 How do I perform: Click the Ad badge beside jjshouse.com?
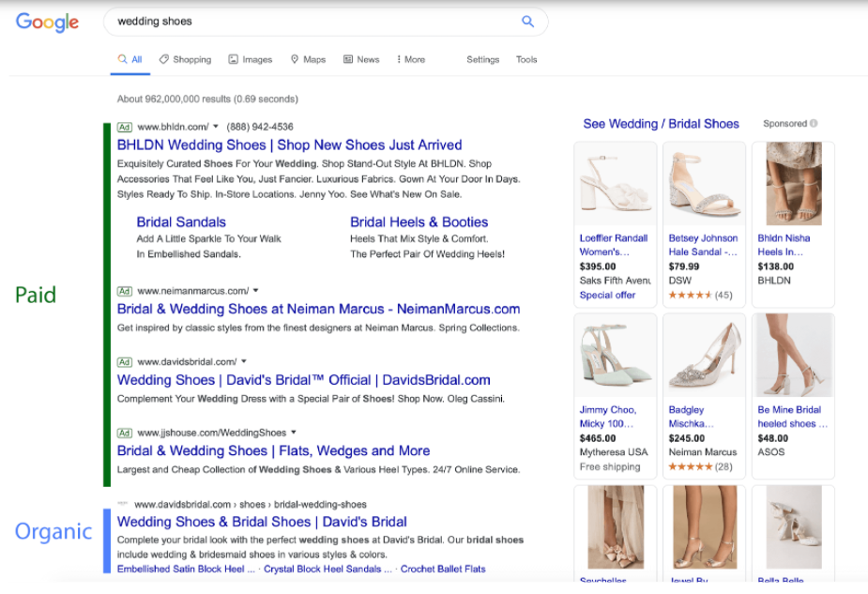(125, 433)
